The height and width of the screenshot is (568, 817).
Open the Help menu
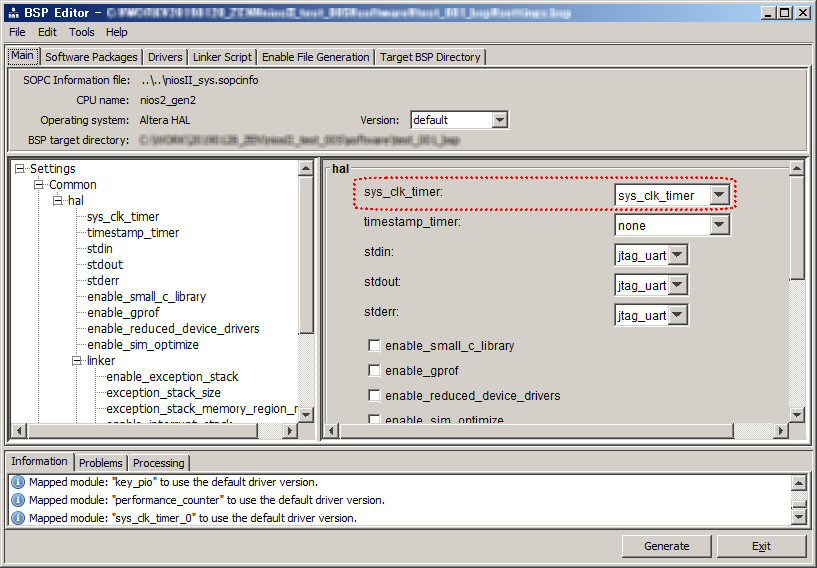coord(117,32)
